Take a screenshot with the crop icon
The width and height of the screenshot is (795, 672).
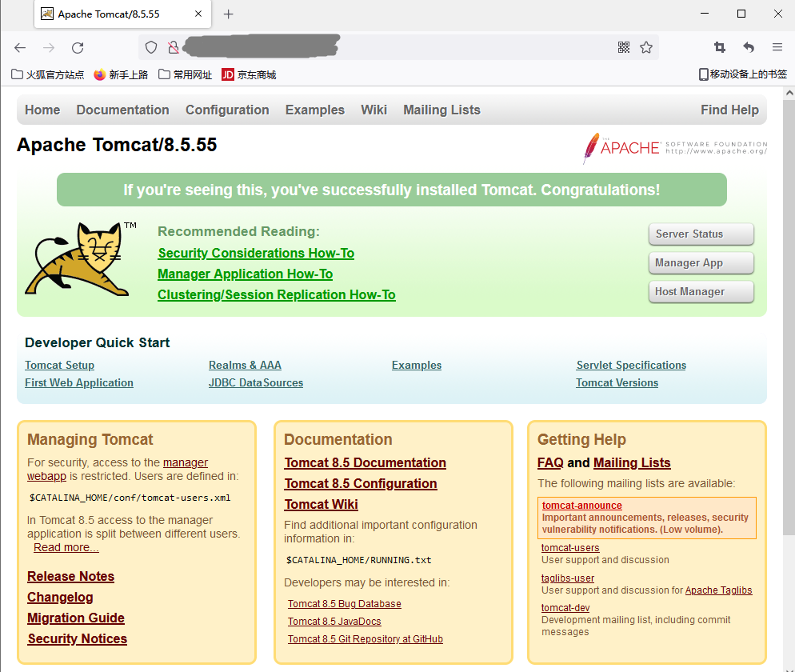pos(719,48)
